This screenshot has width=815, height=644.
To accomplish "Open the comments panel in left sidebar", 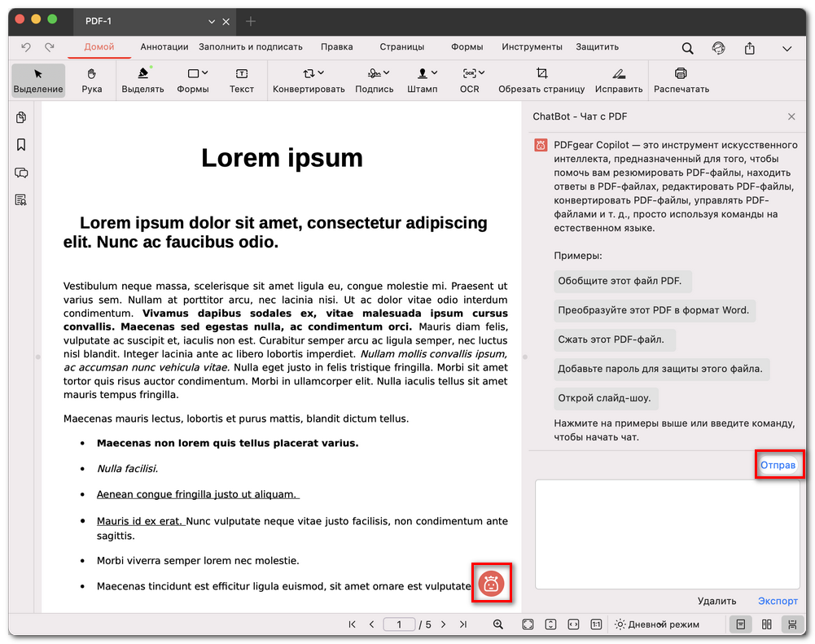I will click(21, 173).
